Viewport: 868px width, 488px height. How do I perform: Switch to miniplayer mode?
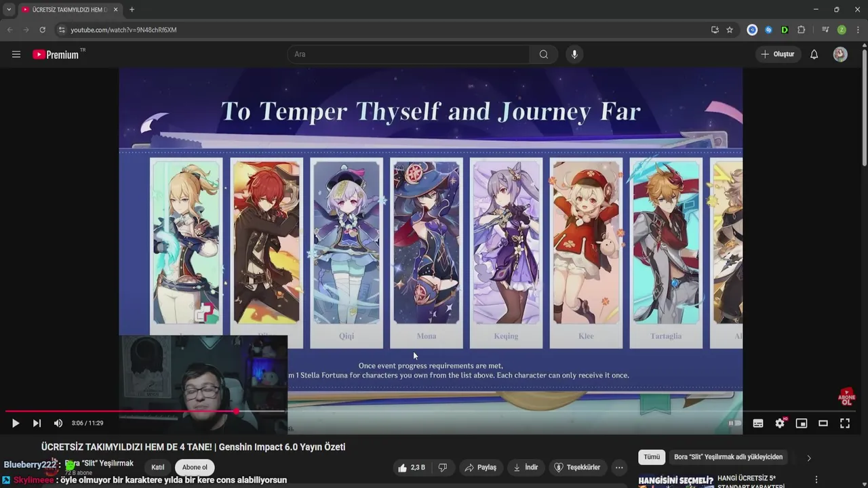pyautogui.click(x=802, y=423)
